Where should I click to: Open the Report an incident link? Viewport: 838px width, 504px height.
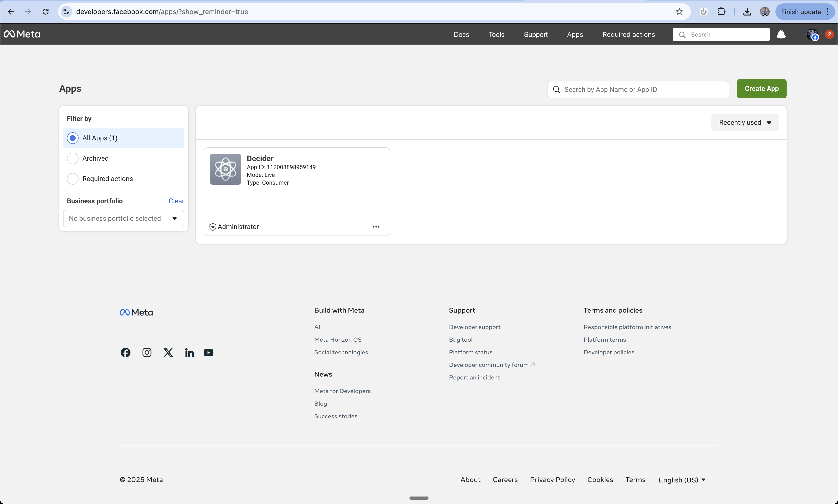coord(474,377)
